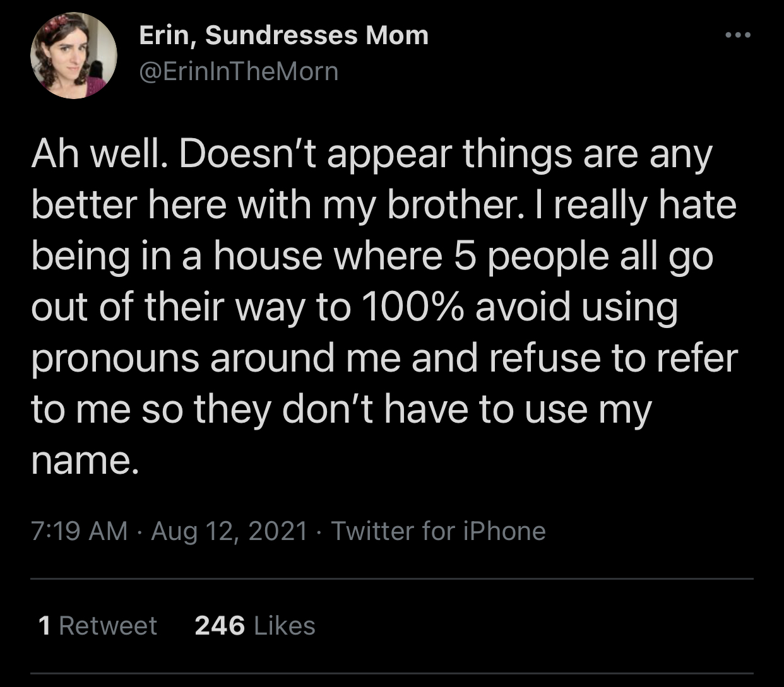Click the word 'iPhone' in the source label
The width and height of the screenshot is (784, 687).
point(504,531)
